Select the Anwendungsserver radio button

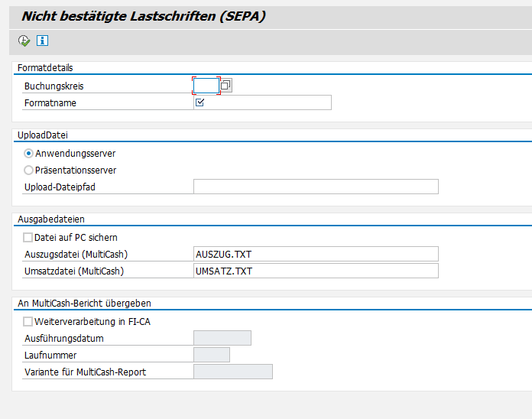click(x=29, y=154)
